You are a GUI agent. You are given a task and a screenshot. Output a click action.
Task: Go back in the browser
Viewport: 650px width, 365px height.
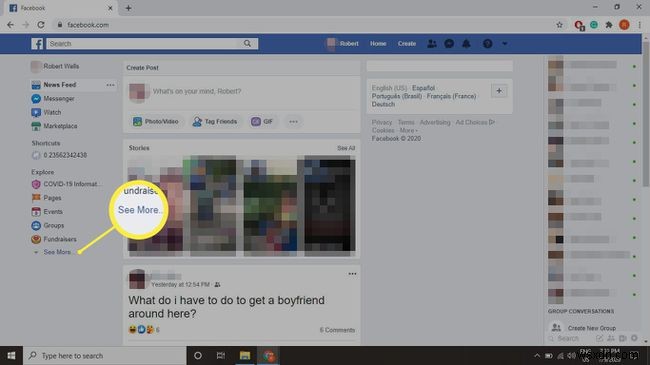10,25
